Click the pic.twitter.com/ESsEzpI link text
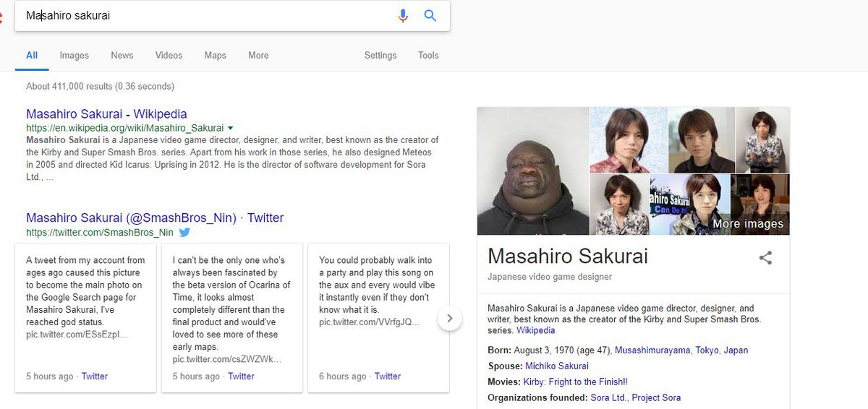Viewport: 868px width, 409px height. pyautogui.click(x=77, y=334)
